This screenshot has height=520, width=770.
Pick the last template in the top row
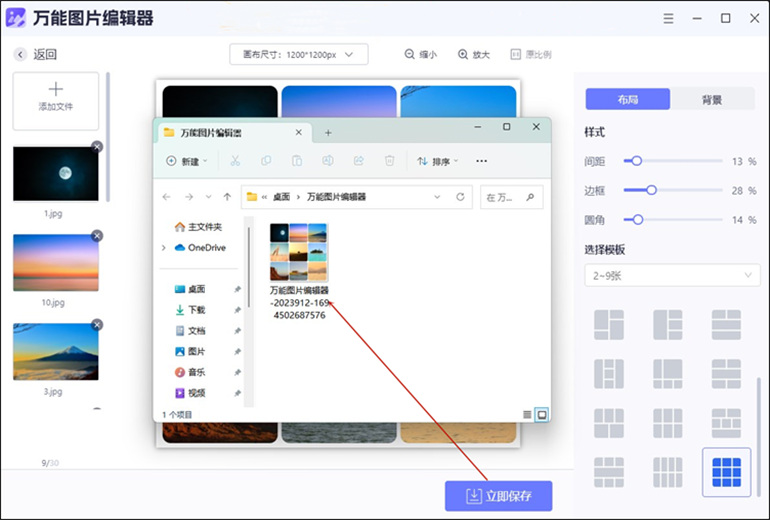point(726,325)
